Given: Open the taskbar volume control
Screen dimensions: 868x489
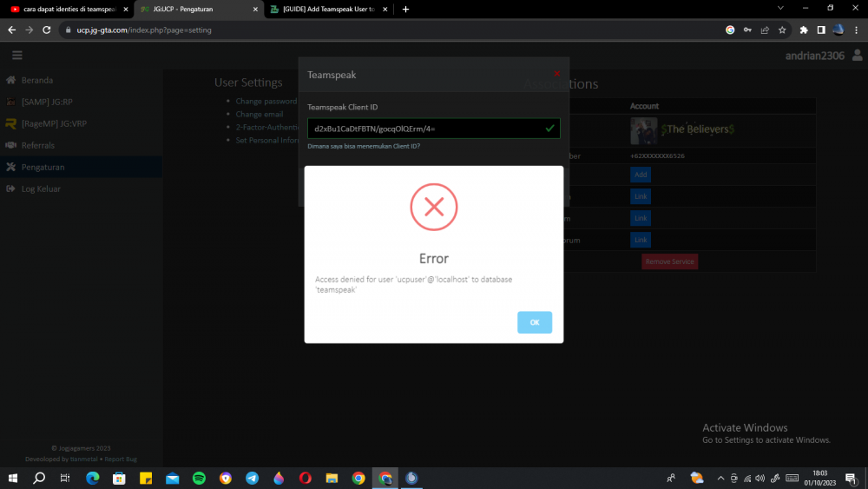Looking at the screenshot, I should tap(760, 478).
